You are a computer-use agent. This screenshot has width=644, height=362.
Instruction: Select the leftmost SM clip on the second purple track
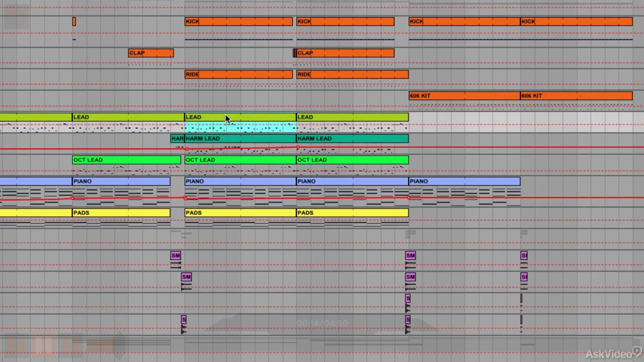coord(186,277)
